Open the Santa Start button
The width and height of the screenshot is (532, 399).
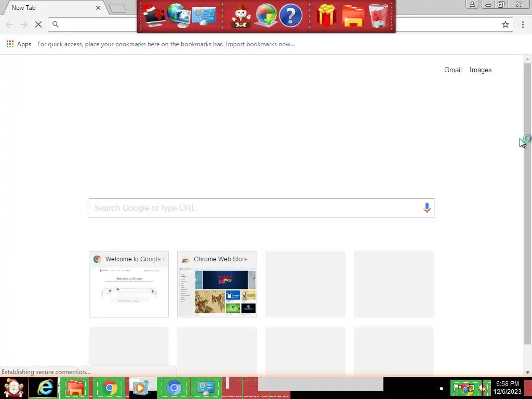(x=14, y=388)
